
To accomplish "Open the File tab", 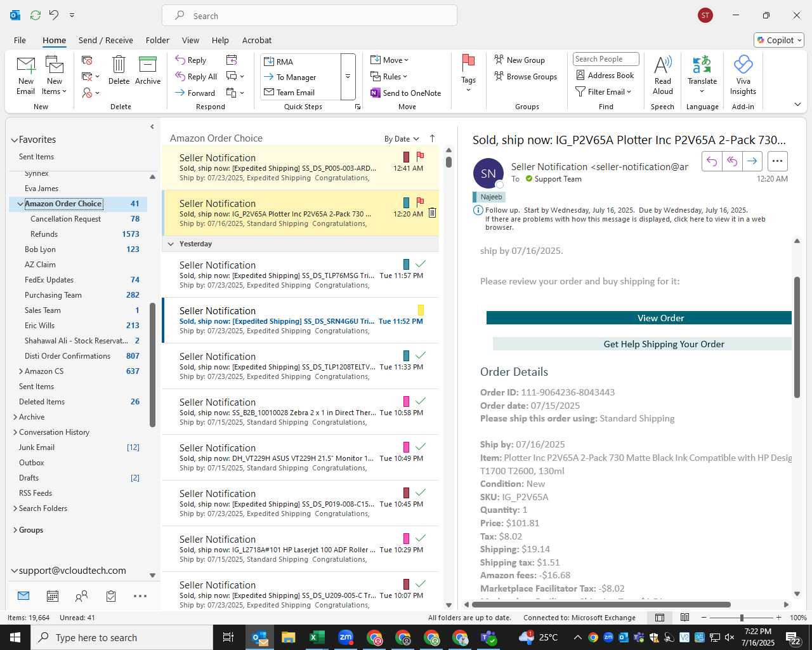I will click(x=20, y=40).
